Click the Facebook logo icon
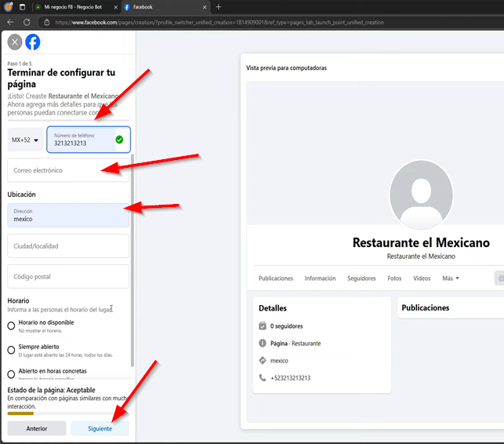Image resolution: width=504 pixels, height=444 pixels. pos(33,42)
